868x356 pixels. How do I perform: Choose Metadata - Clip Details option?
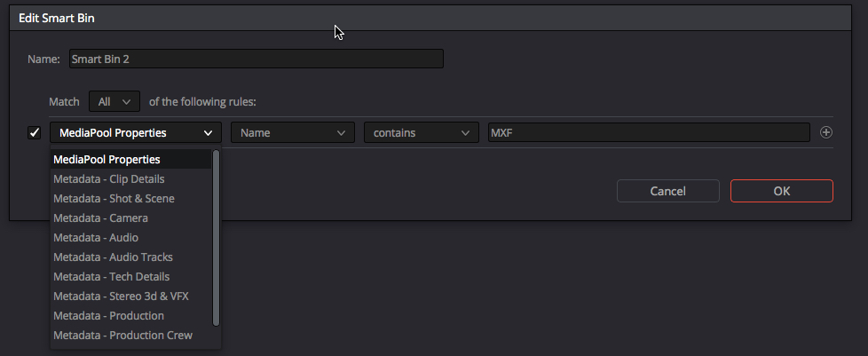point(108,179)
